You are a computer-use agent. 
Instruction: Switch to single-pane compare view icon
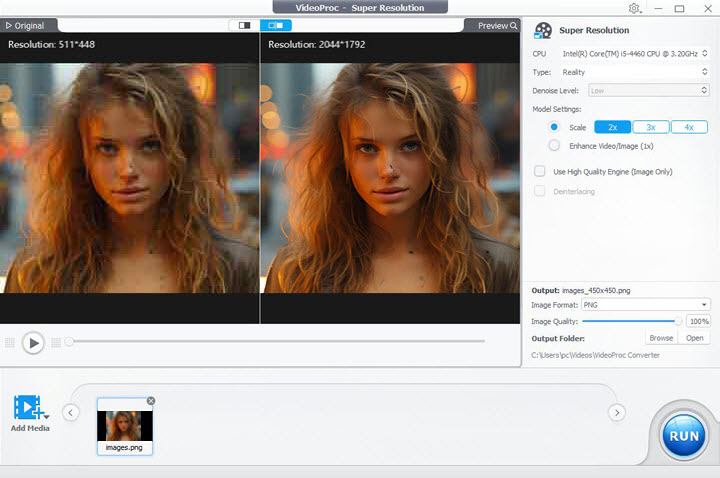[x=243, y=25]
